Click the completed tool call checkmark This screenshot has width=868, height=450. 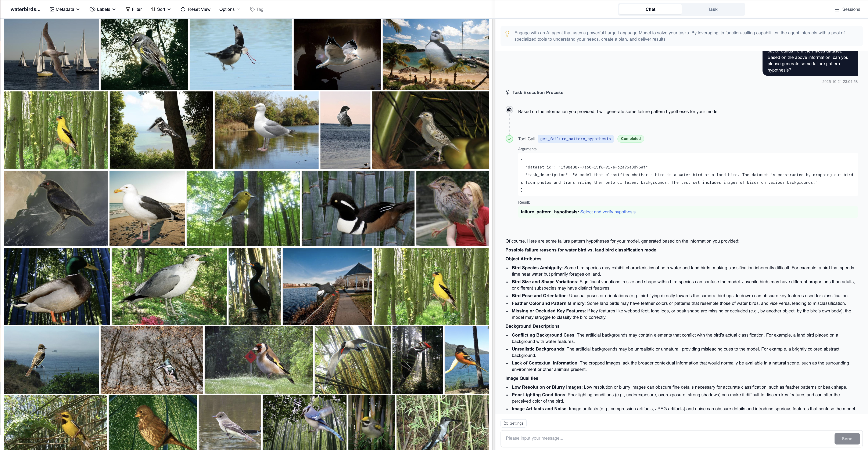tap(509, 139)
